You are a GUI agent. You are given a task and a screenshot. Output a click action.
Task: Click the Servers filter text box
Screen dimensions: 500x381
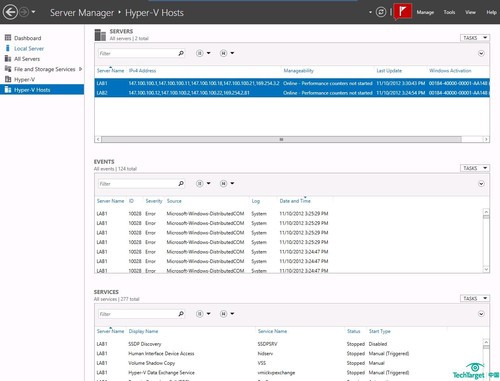137,53
